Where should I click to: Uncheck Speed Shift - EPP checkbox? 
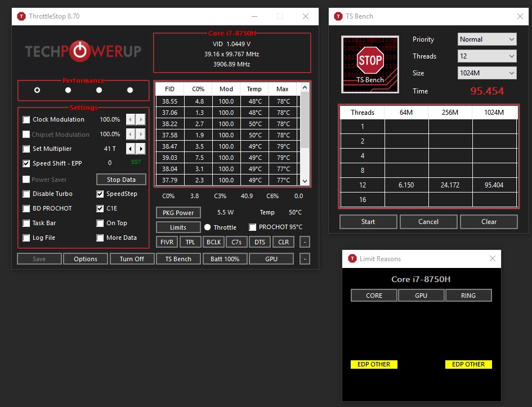click(x=26, y=163)
